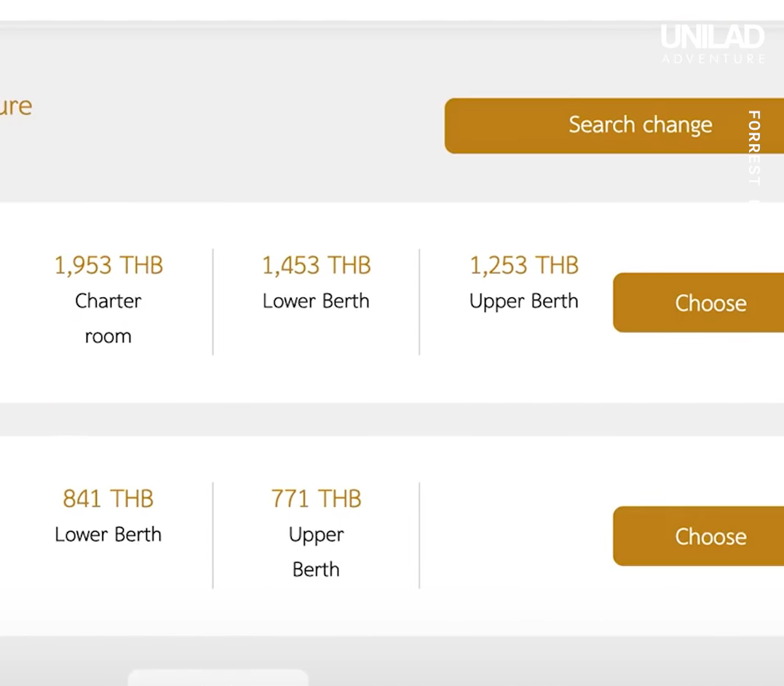The height and width of the screenshot is (686, 784).
Task: Click the Upper Berth label under 1,253 THB
Action: tap(523, 301)
